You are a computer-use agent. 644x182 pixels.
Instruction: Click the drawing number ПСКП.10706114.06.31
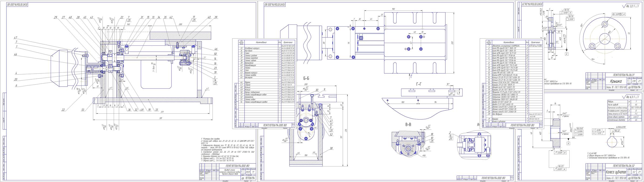click(x=624, y=75)
